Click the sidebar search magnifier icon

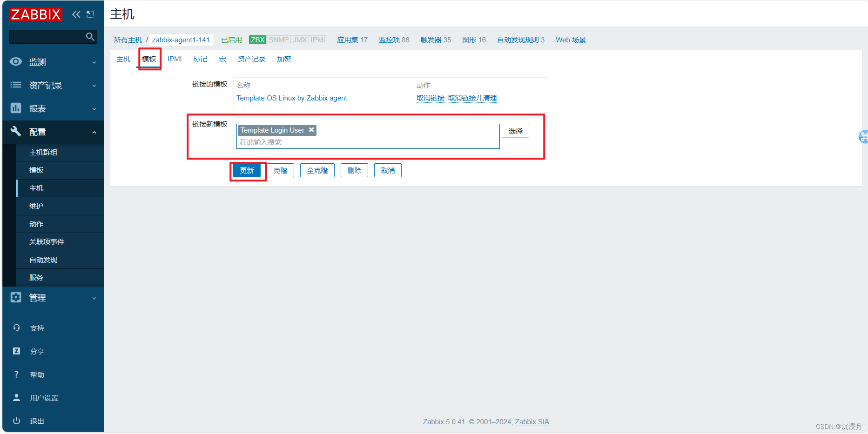coord(90,36)
